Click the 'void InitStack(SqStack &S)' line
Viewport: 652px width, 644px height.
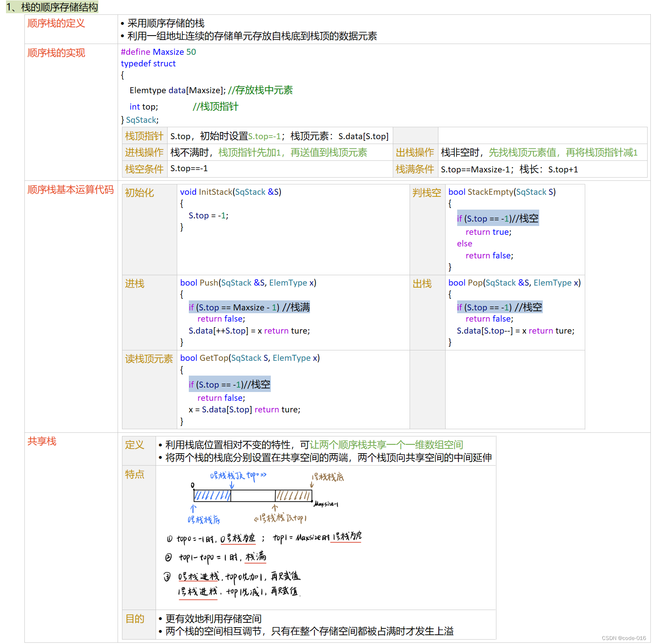tap(231, 192)
